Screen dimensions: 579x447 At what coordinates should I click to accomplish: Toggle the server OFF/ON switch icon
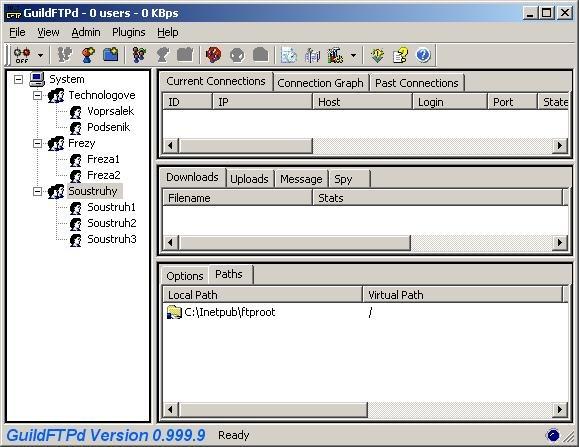click(x=22, y=55)
